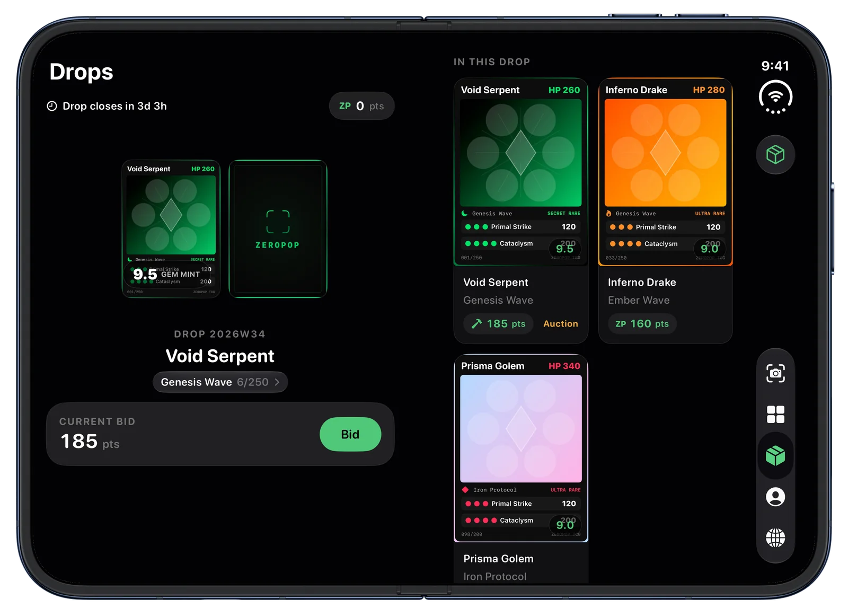Select the ZEROPOP card back thumbnail

(278, 228)
